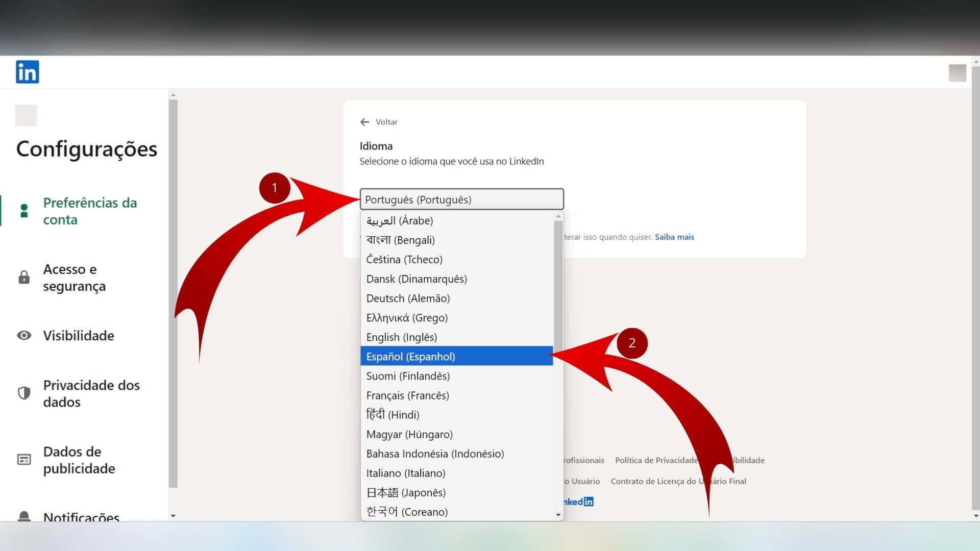Click the language dropdown showing Português (Português)

(461, 199)
